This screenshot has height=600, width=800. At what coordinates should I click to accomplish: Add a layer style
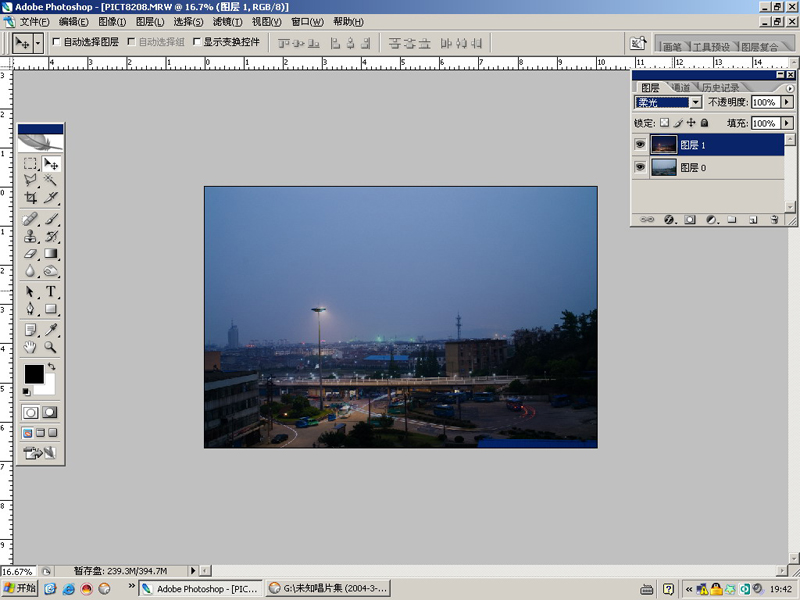(669, 219)
